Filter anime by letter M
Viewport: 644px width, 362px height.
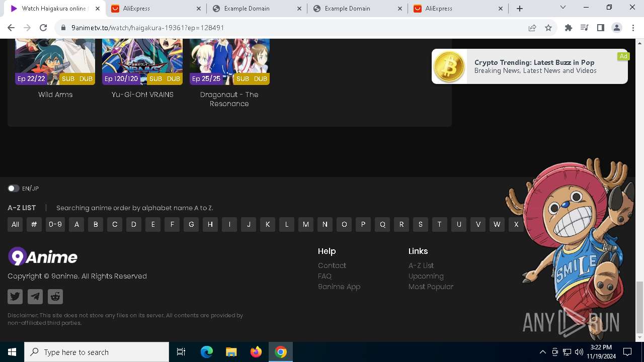306,224
